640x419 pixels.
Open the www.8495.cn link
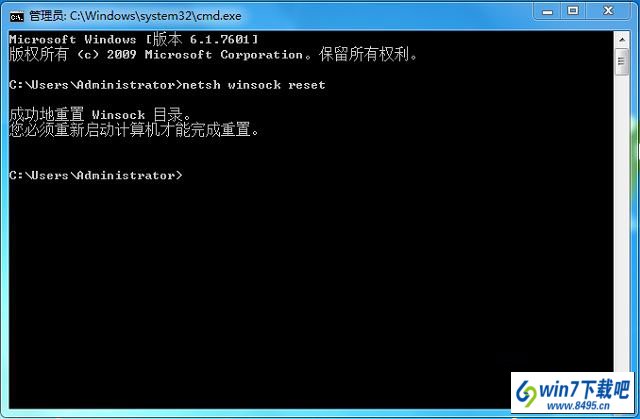[x=578, y=406]
